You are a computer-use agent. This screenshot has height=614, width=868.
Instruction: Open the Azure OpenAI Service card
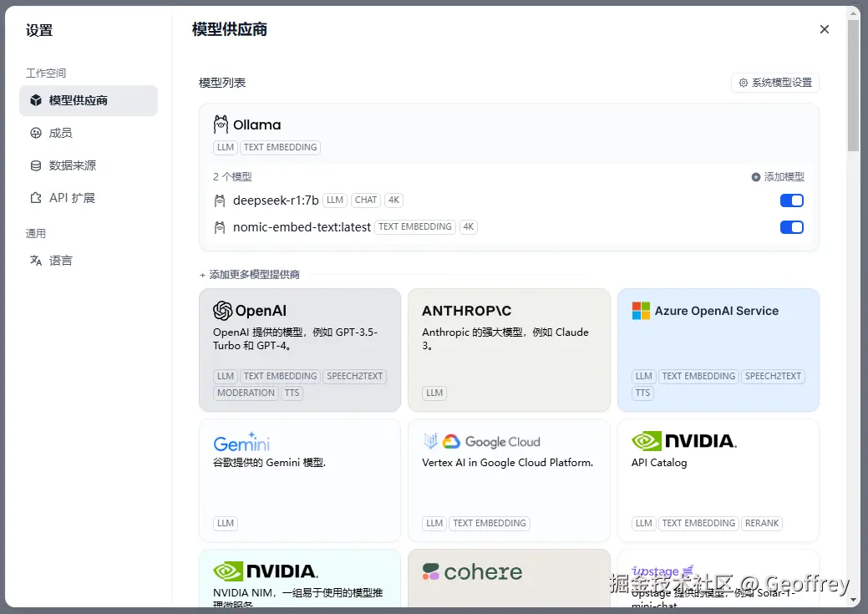pos(718,349)
